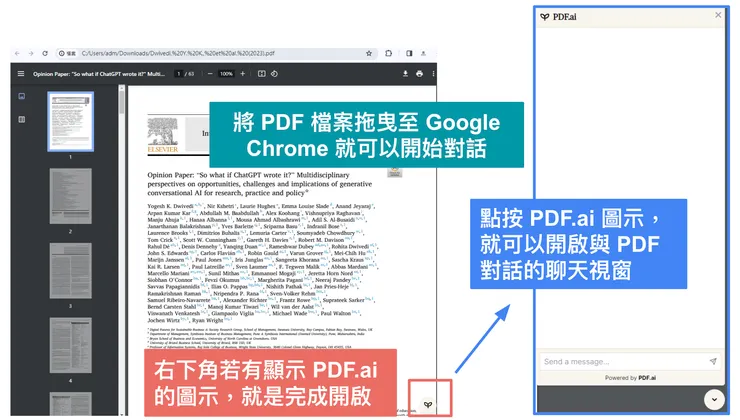Zoom in PDF with plus button

coord(243,74)
